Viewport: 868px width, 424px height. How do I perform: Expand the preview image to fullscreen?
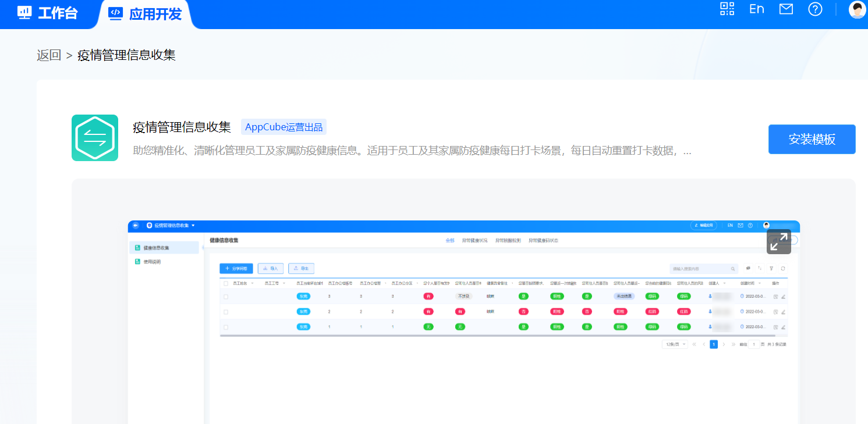[779, 242]
